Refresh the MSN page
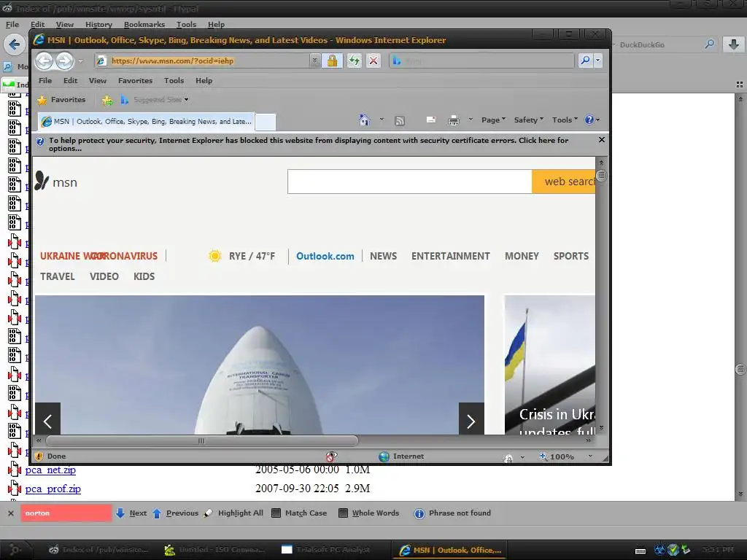The height and width of the screenshot is (560, 747). coord(354,61)
